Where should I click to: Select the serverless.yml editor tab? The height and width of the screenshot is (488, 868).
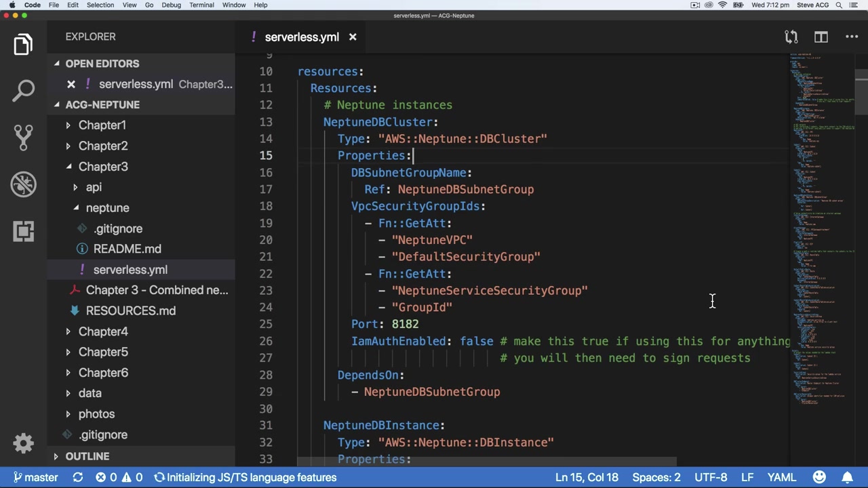pyautogui.click(x=301, y=37)
